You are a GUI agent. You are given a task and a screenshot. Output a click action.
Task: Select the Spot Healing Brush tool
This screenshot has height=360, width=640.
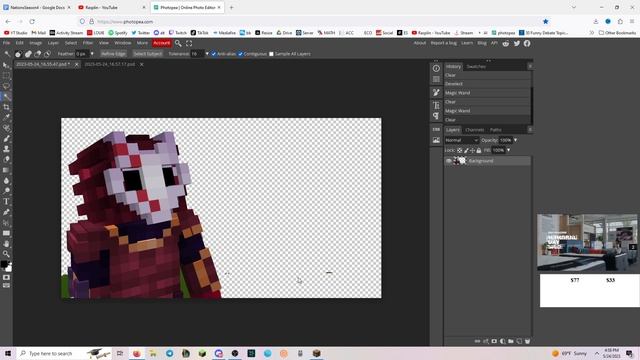[6, 128]
